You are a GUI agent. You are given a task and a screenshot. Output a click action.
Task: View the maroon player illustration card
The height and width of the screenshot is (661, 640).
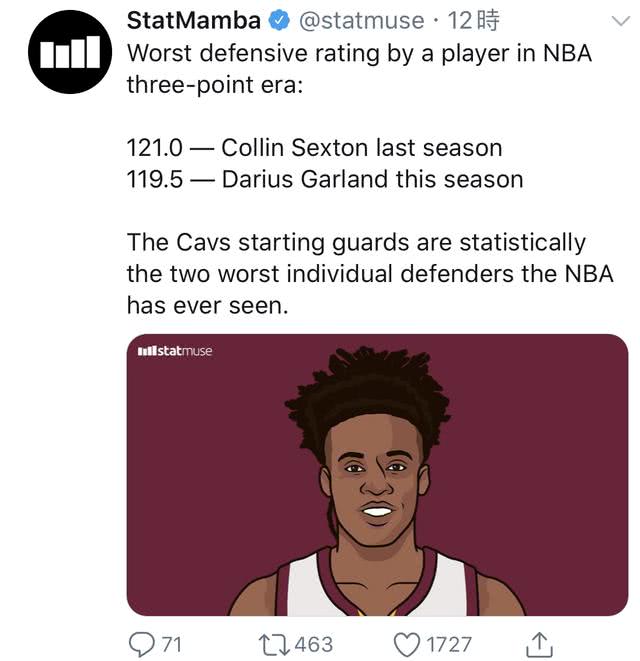(x=377, y=475)
